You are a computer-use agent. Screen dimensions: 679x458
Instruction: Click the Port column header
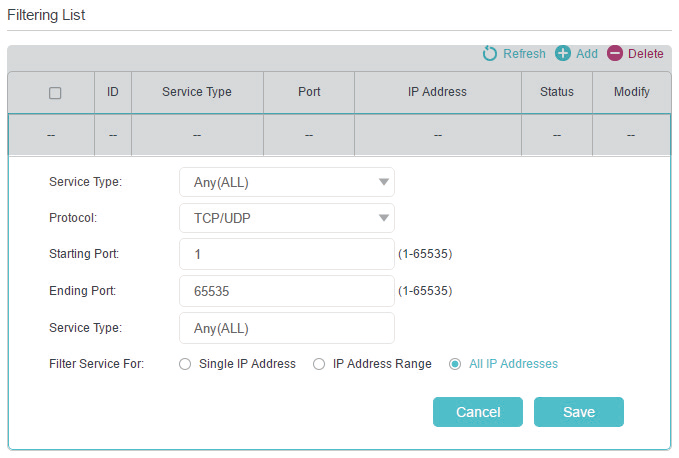pyautogui.click(x=309, y=92)
